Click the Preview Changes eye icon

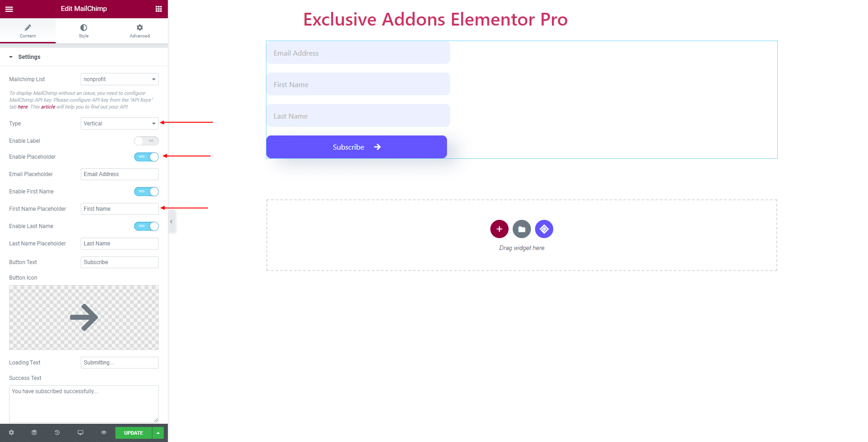coord(104,432)
